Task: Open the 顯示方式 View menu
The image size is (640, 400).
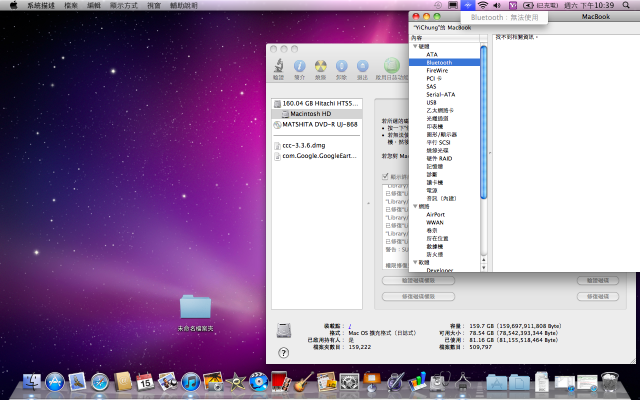Action: 124,5
